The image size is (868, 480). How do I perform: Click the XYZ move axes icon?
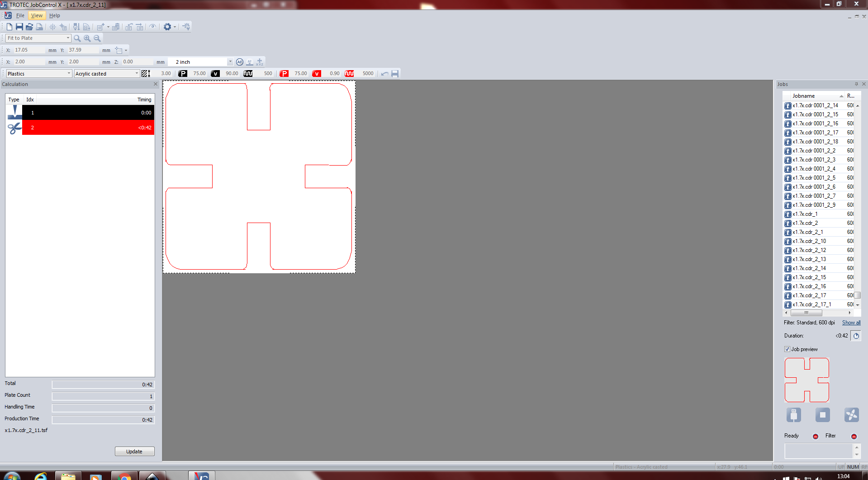tap(260, 62)
